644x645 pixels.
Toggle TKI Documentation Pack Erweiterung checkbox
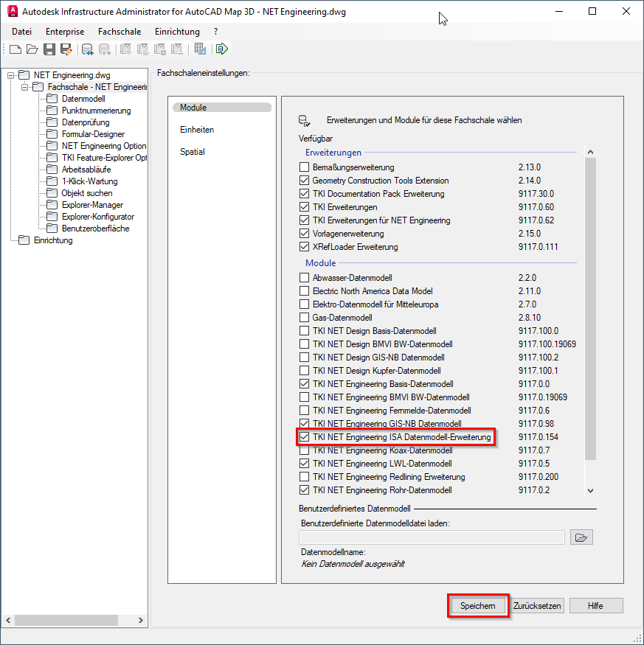[x=304, y=194]
